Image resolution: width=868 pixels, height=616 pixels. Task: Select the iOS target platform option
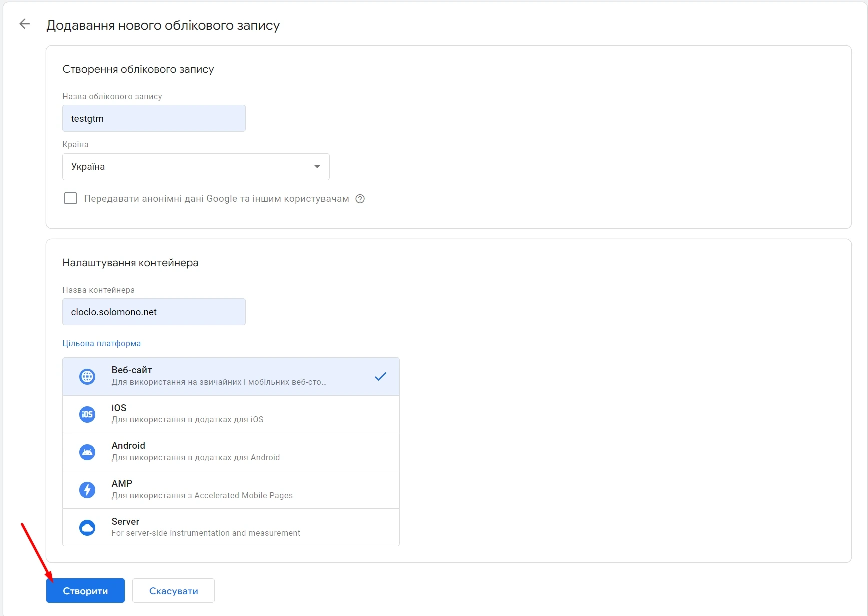click(231, 414)
